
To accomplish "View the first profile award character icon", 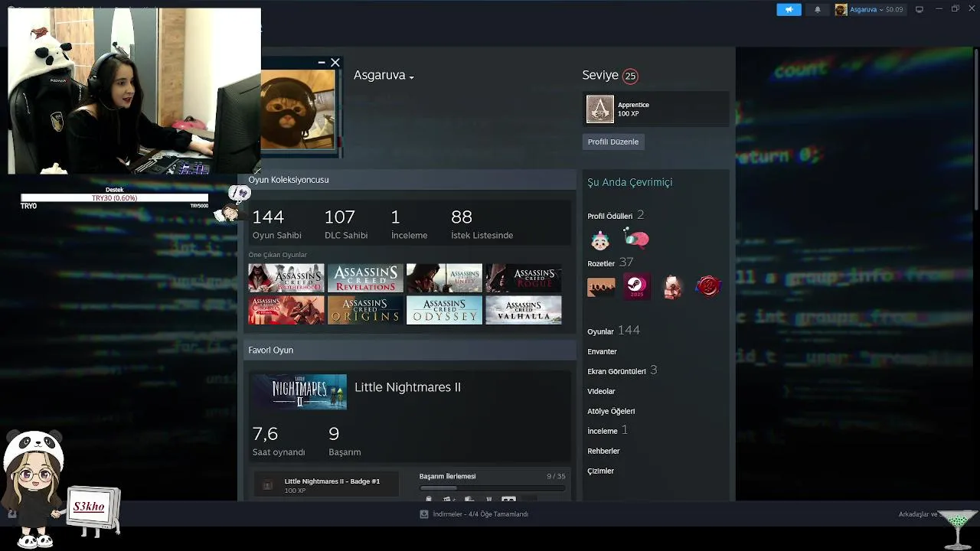I will tap(600, 240).
